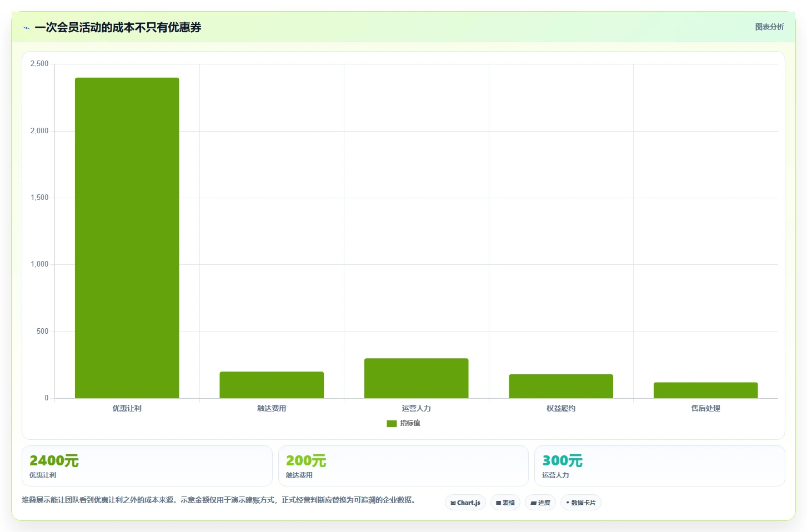
Task: Click the title 一次会员活动的成本不只有优惠券
Action: point(118,27)
